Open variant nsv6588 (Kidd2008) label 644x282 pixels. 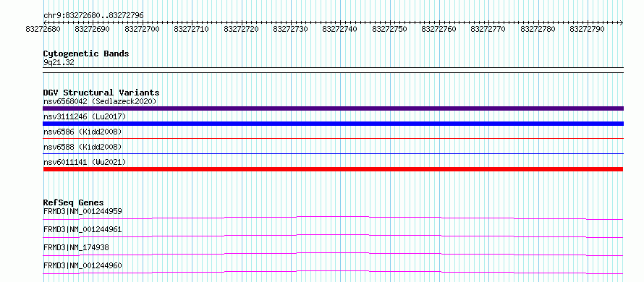pyautogui.click(x=82, y=147)
